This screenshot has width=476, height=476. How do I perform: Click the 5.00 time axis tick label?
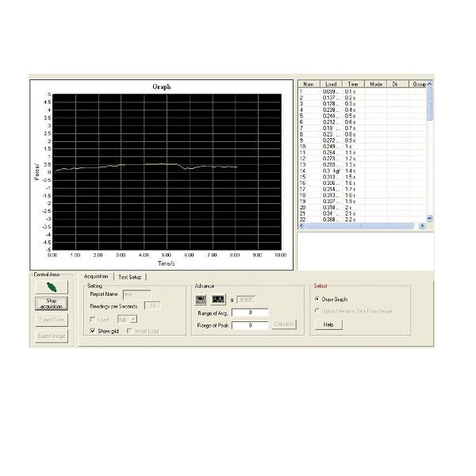coord(167,255)
